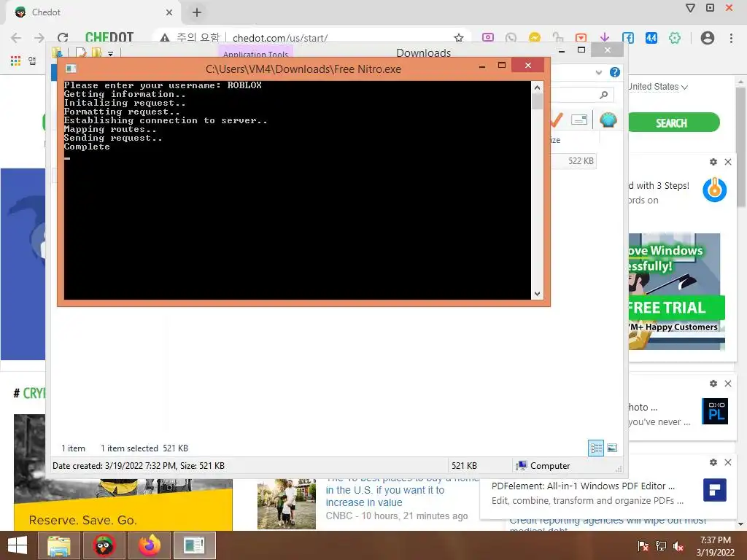Open the Explorer help question mark icon
Screen dimensions: 747x560
click(x=615, y=72)
